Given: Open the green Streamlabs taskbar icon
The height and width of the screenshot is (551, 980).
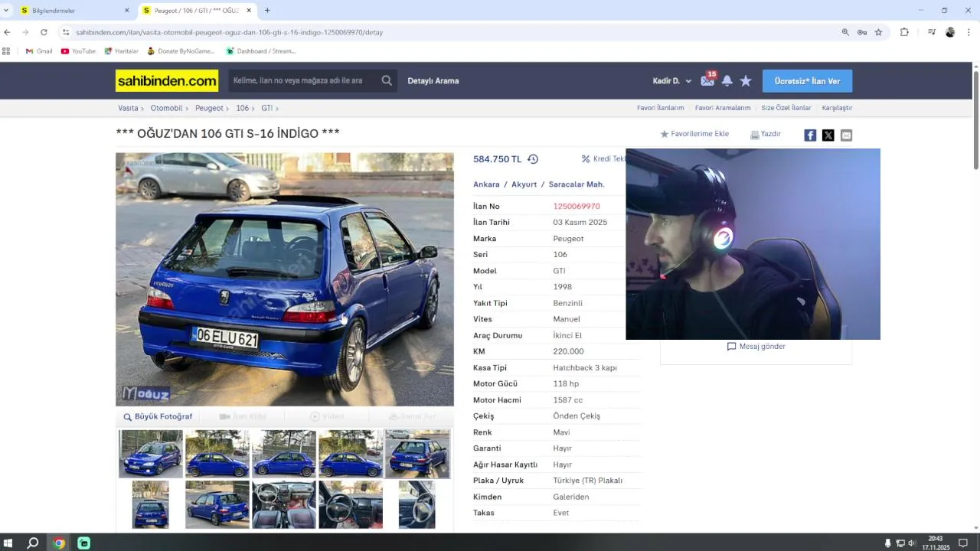Looking at the screenshot, I should [x=84, y=543].
